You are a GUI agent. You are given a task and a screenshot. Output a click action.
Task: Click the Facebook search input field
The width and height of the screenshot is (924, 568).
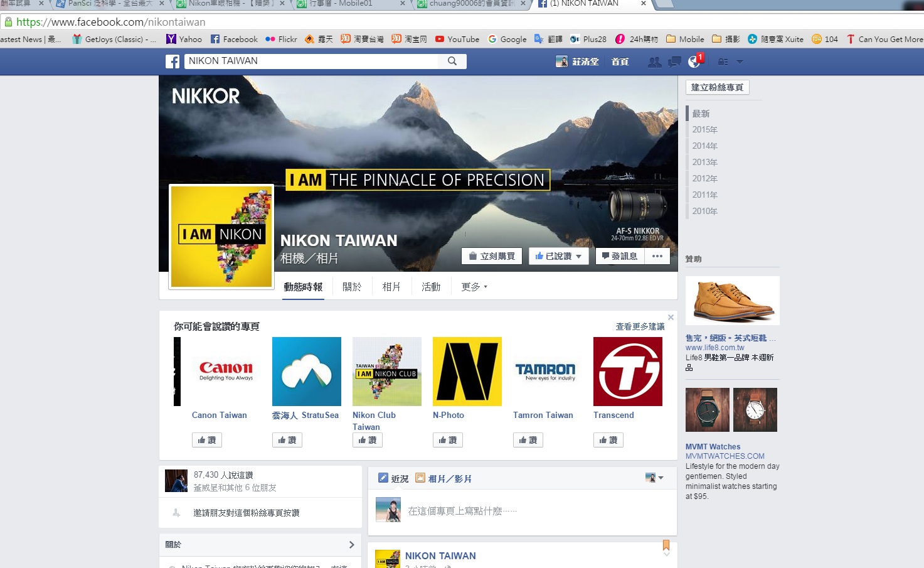pos(312,61)
